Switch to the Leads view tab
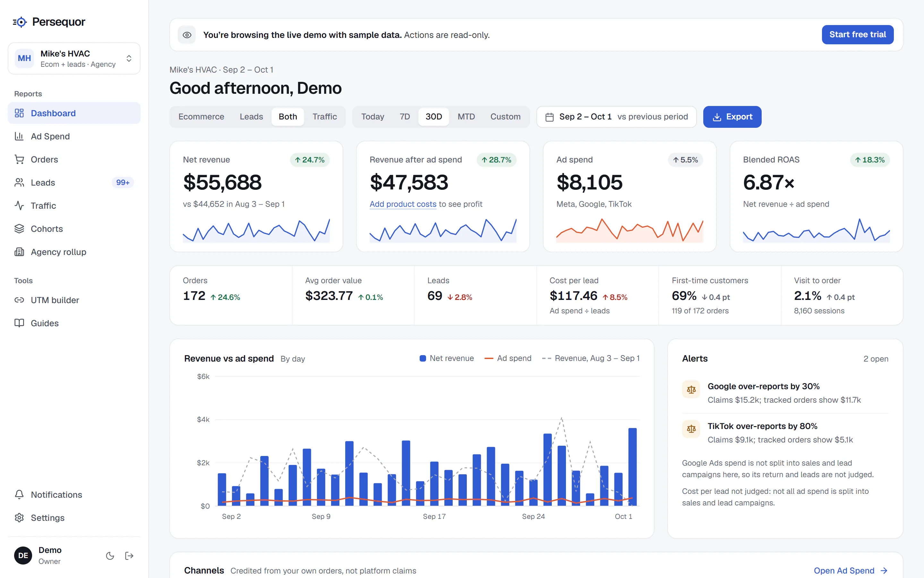Screen dimensions: 924x578 251,117
